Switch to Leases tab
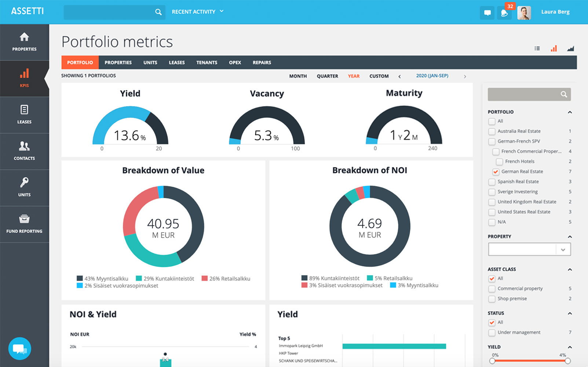Image resolution: width=588 pixels, height=367 pixels. tap(177, 62)
